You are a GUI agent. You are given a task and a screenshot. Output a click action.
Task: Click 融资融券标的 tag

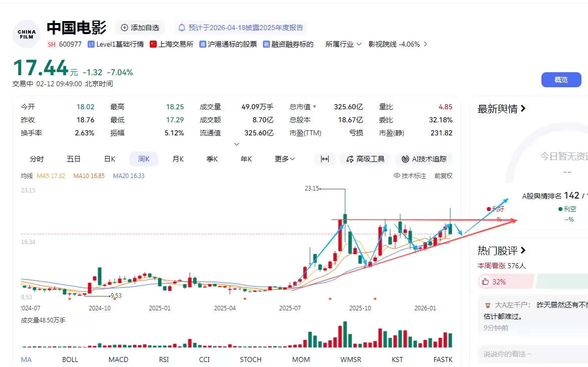[x=292, y=44]
